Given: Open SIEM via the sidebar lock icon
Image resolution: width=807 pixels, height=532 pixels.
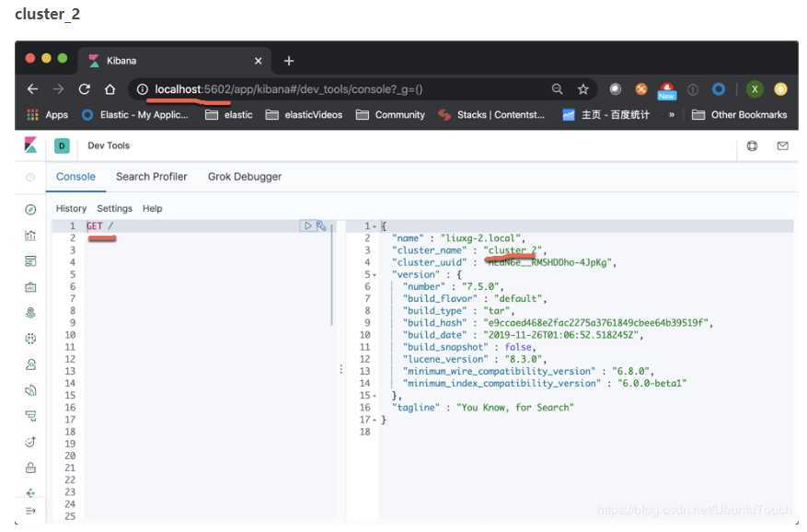Looking at the screenshot, I should coord(30,468).
